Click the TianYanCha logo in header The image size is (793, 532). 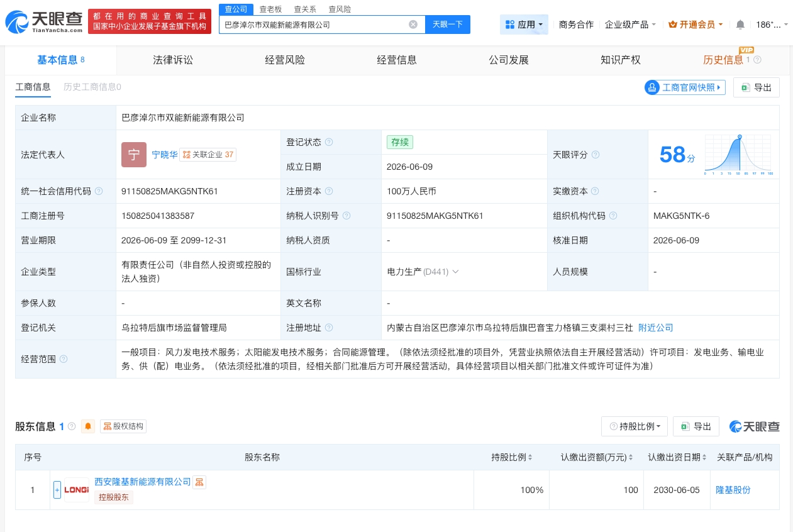(44, 22)
